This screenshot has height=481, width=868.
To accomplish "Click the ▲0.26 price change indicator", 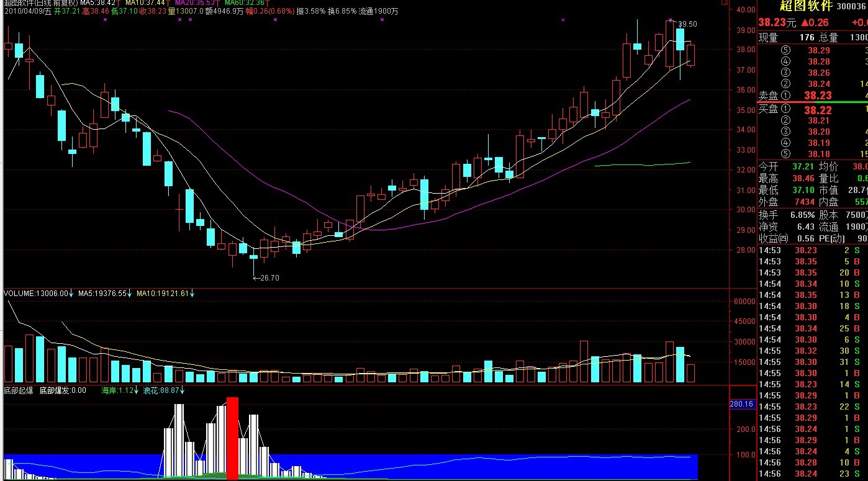I will [x=813, y=24].
